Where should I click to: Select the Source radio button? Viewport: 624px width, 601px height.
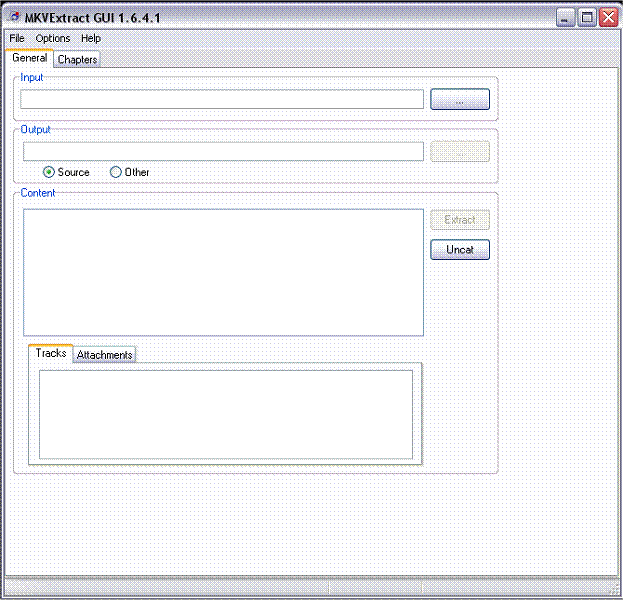pyautogui.click(x=49, y=172)
